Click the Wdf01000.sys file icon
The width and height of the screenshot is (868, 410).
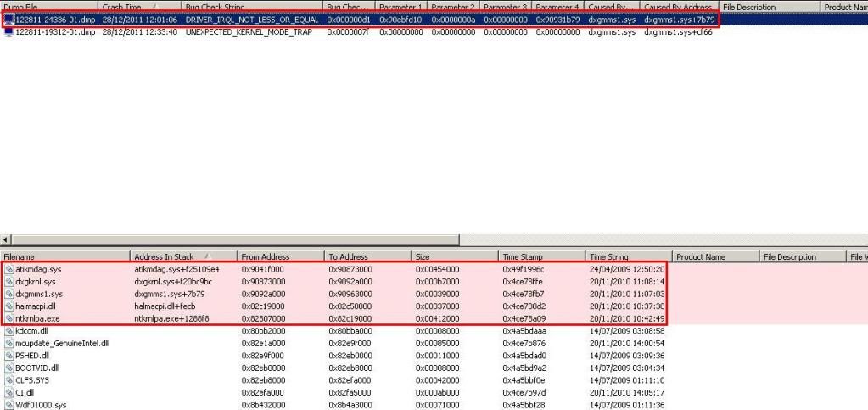[x=8, y=405]
